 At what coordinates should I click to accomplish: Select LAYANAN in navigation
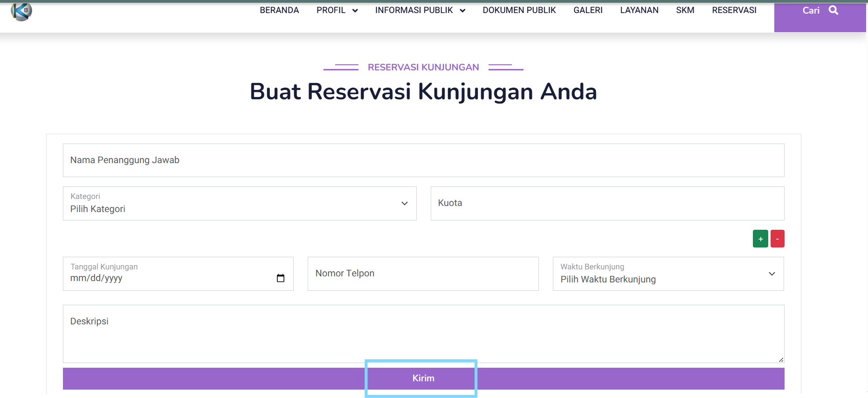[639, 10]
